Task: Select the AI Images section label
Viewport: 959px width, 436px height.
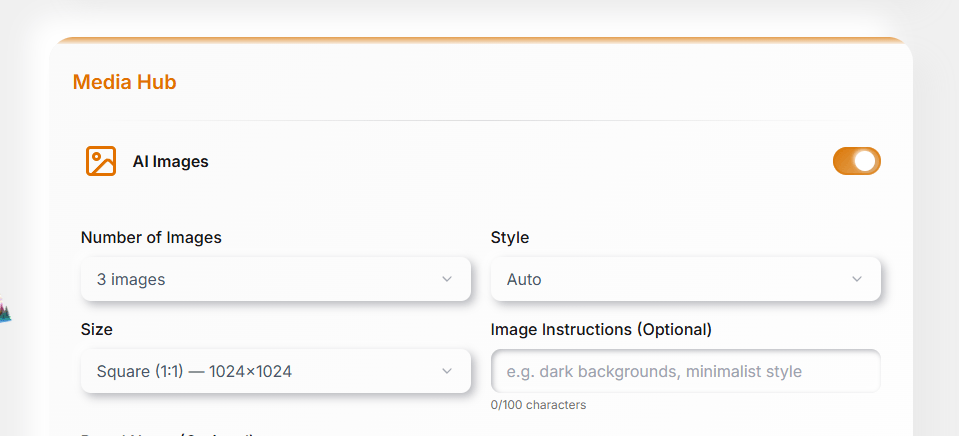Action: [171, 161]
